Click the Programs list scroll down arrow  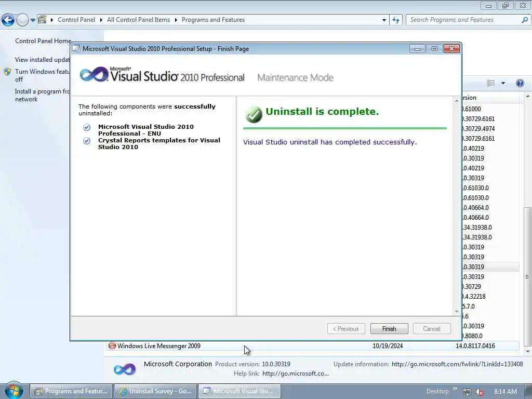point(528,351)
